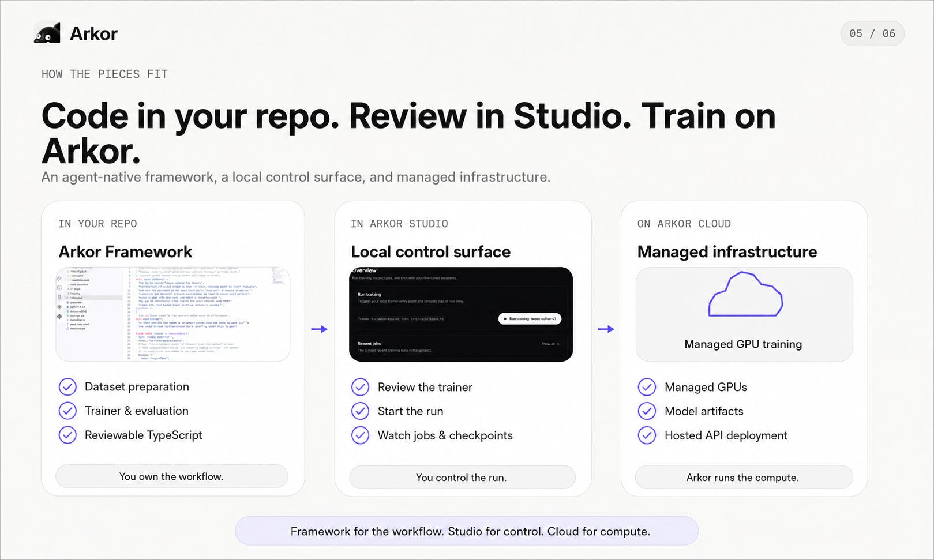Viewport: 934px width, 560px height.
Task: Click the 'Managed infrastructure' card title
Action: pos(727,251)
